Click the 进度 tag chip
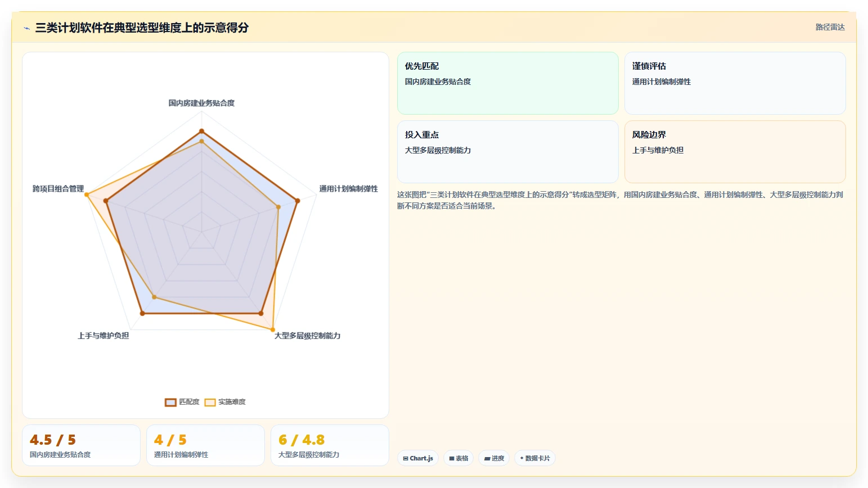 [x=494, y=458]
